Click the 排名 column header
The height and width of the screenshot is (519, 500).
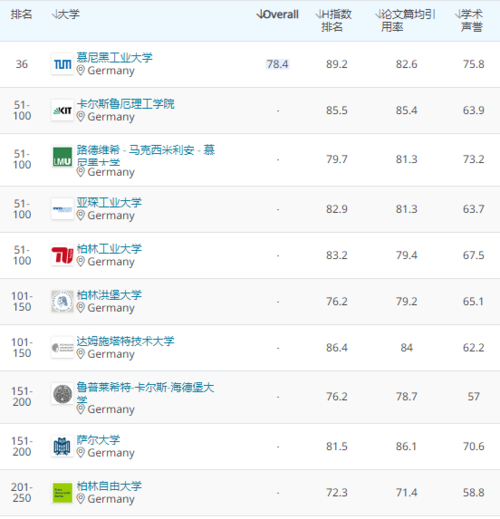[x=21, y=14]
